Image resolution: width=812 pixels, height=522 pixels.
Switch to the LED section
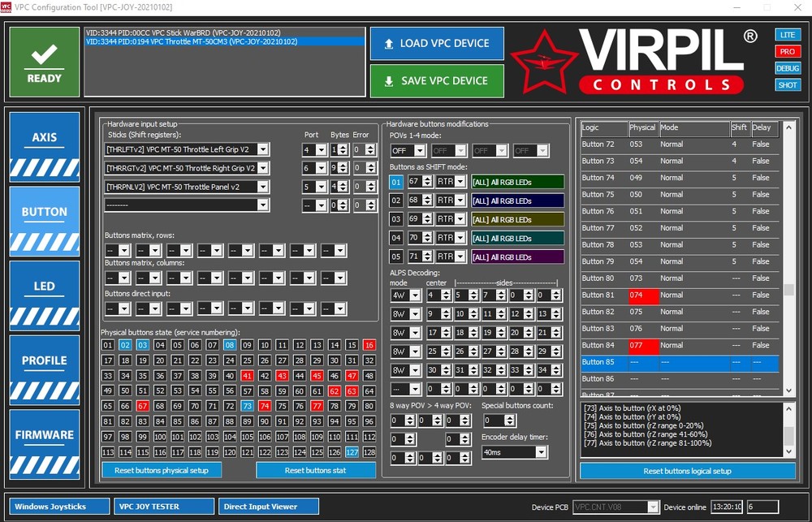(x=45, y=296)
